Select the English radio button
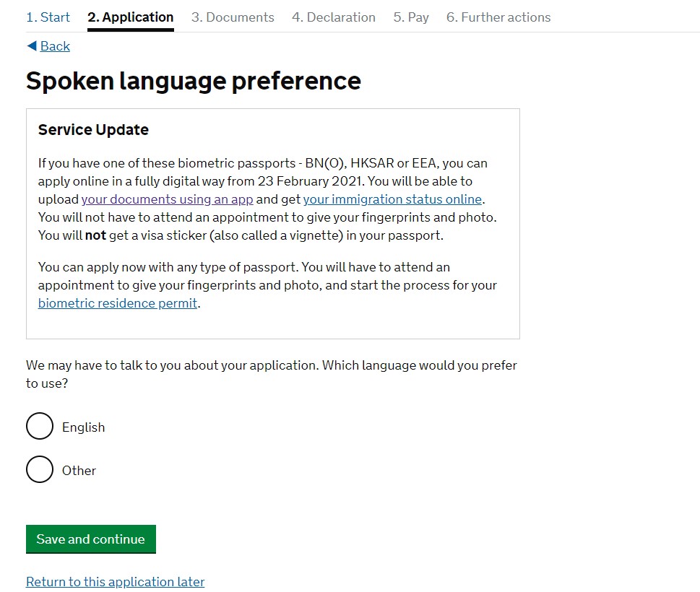 (40, 427)
